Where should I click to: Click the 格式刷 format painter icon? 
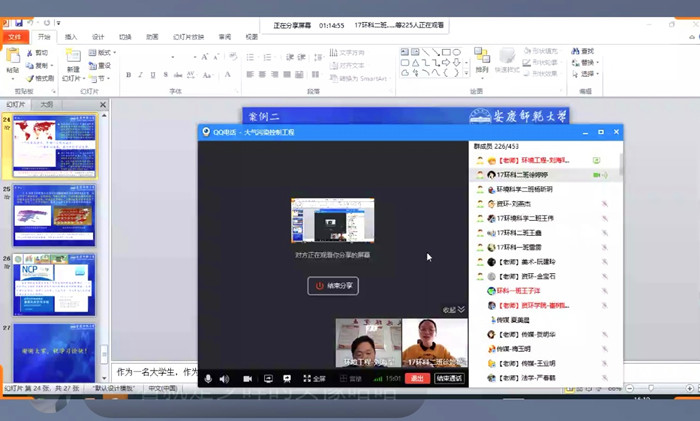(x=40, y=78)
